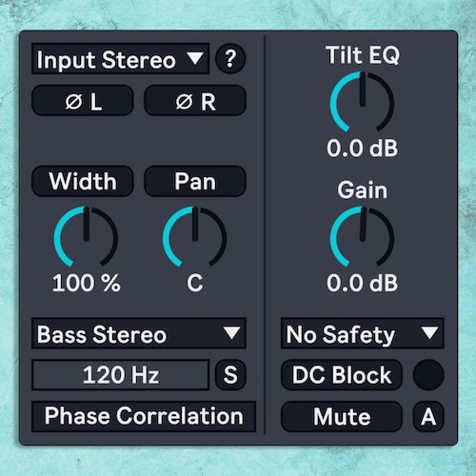Enable the DC Block button

click(342, 375)
